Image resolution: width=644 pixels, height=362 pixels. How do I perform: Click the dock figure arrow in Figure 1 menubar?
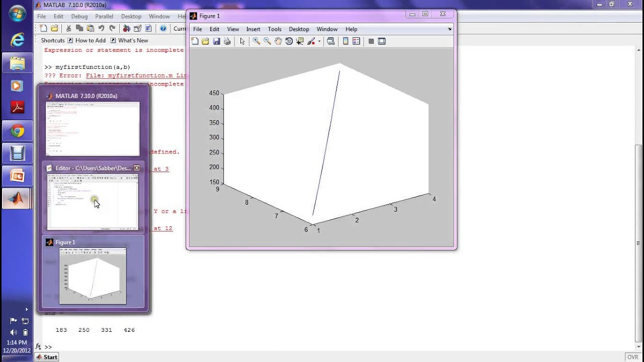click(x=449, y=29)
